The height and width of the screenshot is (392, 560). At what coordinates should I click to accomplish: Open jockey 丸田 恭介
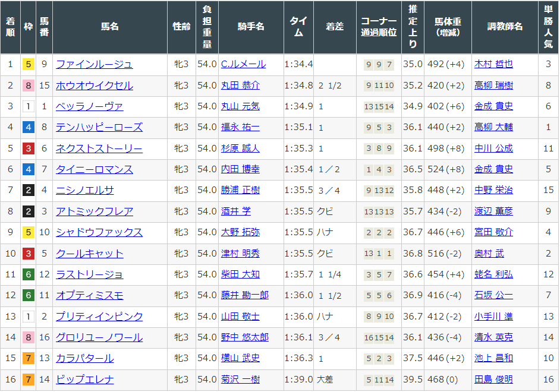point(240,86)
